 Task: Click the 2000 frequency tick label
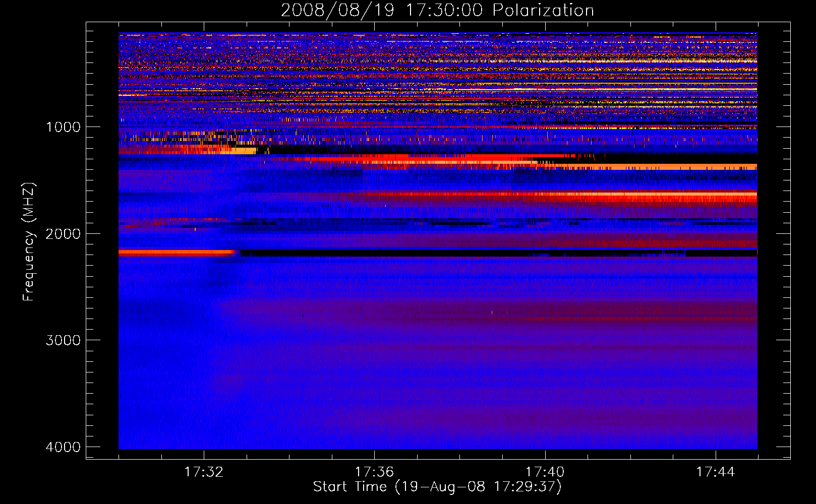[x=63, y=234]
